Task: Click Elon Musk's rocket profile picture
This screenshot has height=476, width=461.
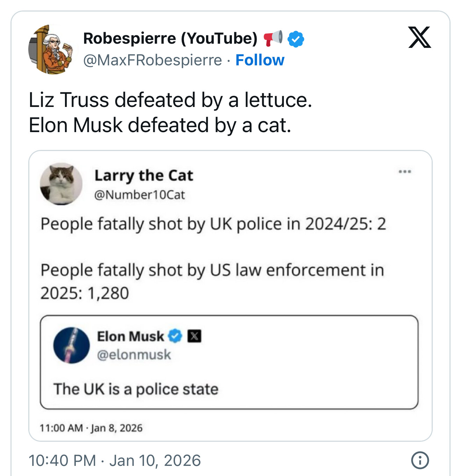Action: click(71, 345)
